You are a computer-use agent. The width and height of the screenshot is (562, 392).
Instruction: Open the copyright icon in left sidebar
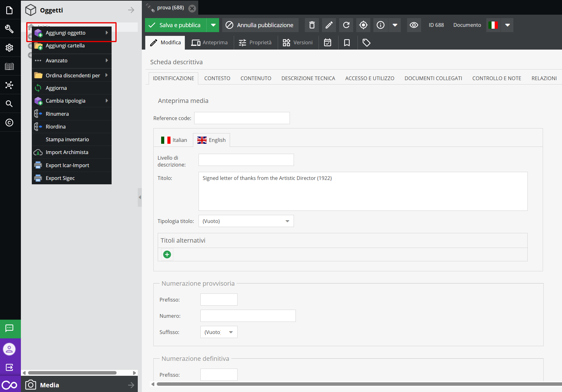click(9, 123)
